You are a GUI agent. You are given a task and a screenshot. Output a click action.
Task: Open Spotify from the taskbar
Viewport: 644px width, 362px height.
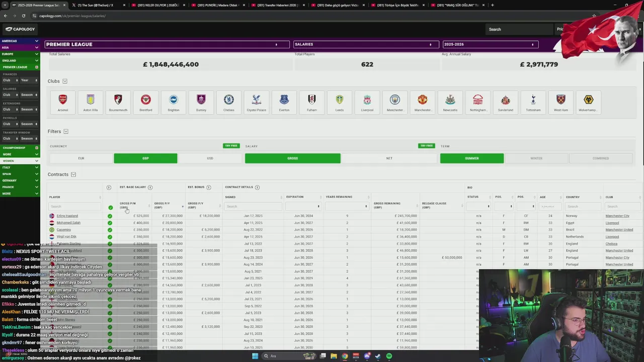[x=389, y=356]
